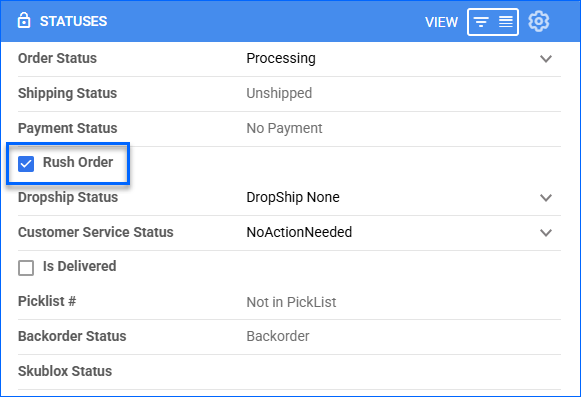Open the panel settings gear icon
This screenshot has width=581, height=397.
[538, 21]
